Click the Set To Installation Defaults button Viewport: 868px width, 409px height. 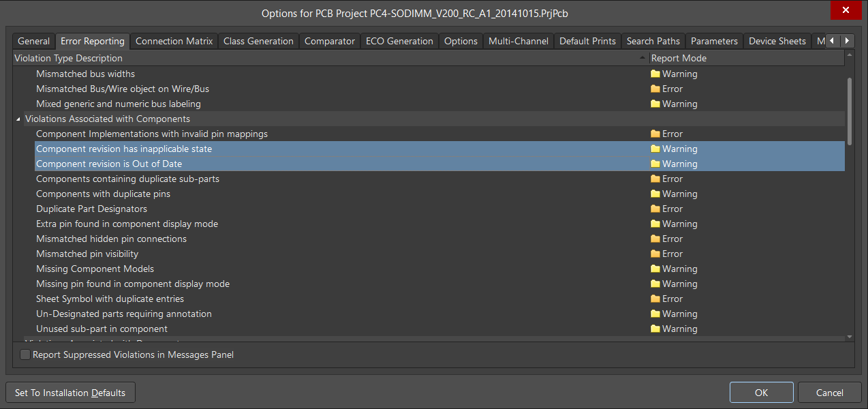[x=70, y=392]
